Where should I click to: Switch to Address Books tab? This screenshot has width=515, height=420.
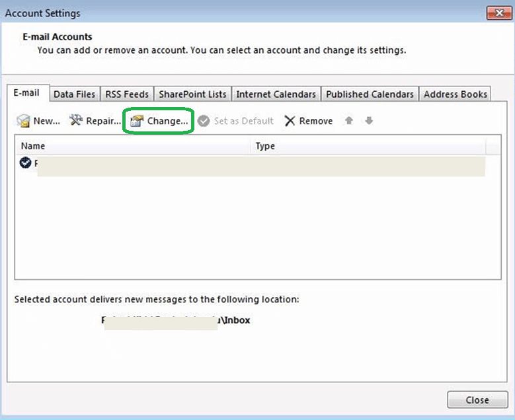click(x=456, y=94)
